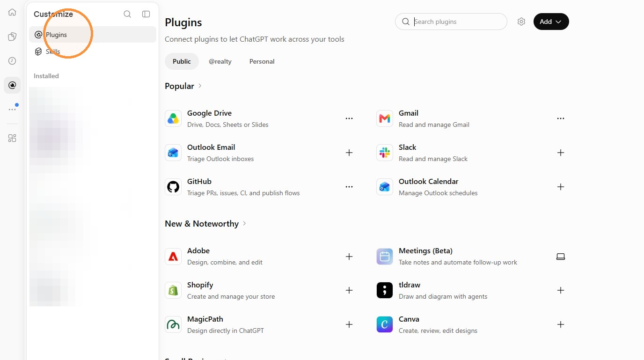This screenshot has width=644, height=360.
Task: Click the Outlook Calendar logo
Action: [385, 187]
